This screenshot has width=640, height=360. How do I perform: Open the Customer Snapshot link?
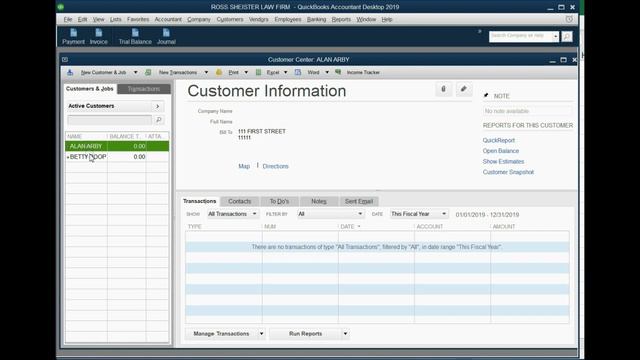pos(508,172)
